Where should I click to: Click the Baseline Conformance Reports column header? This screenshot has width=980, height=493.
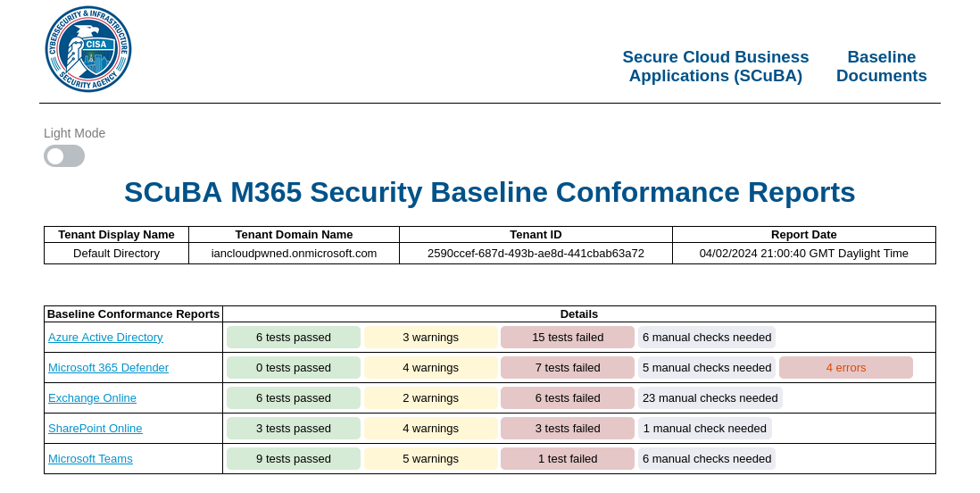(133, 314)
